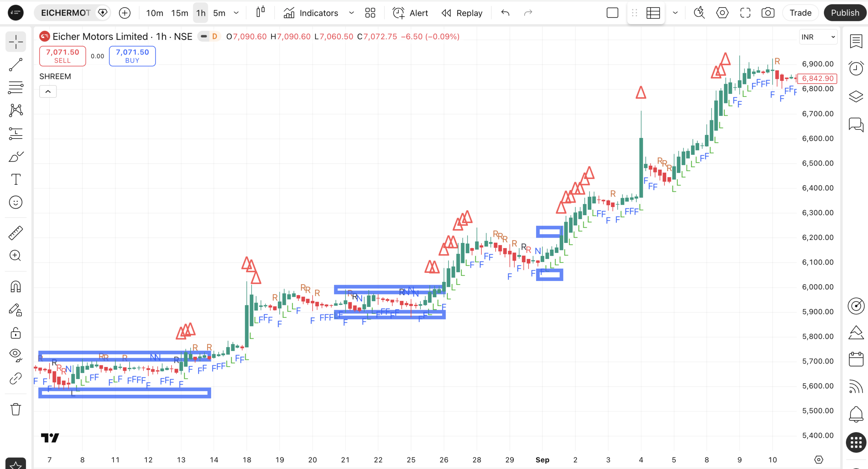Open the user profile avatar menu

[x=16, y=13]
